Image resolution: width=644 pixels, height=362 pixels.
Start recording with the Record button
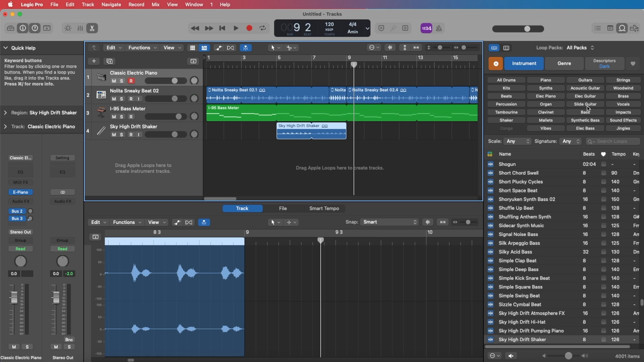click(x=249, y=28)
